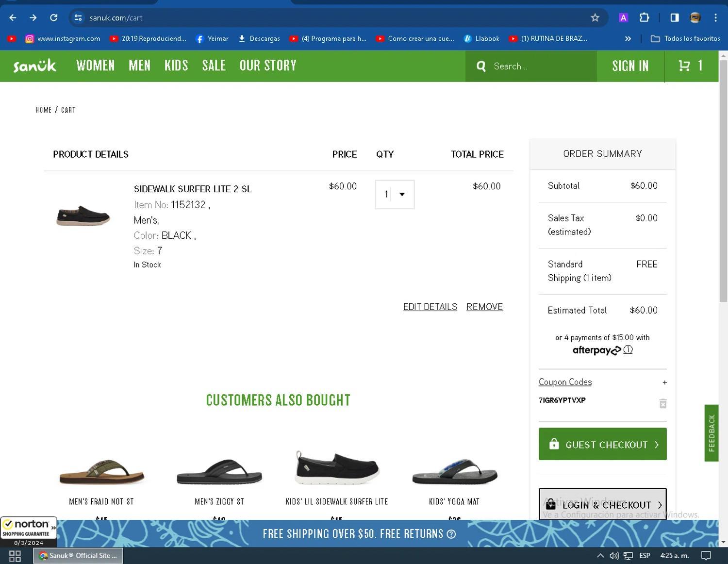
Task: Open the browser extensions puzzle icon
Action: tap(644, 17)
